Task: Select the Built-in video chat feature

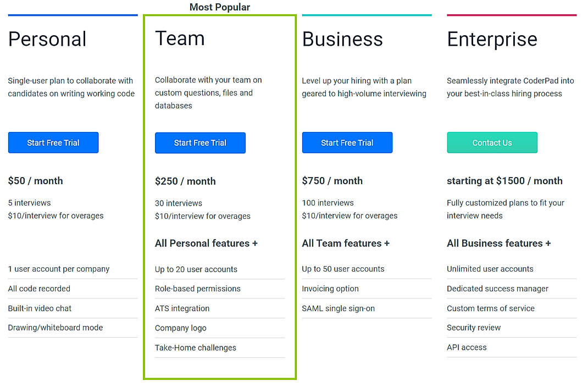Action: [40, 308]
